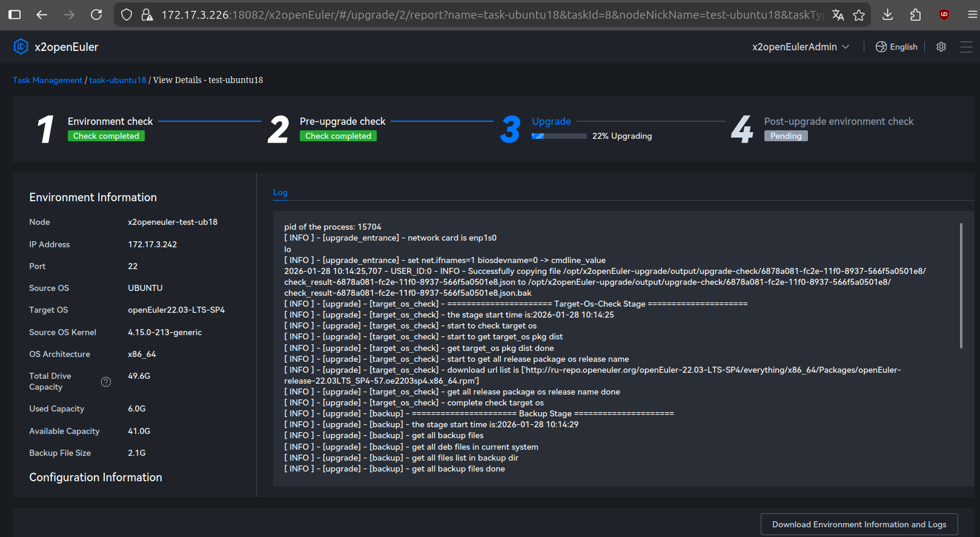Select the Log tab
This screenshot has height=537, width=980.
click(280, 192)
